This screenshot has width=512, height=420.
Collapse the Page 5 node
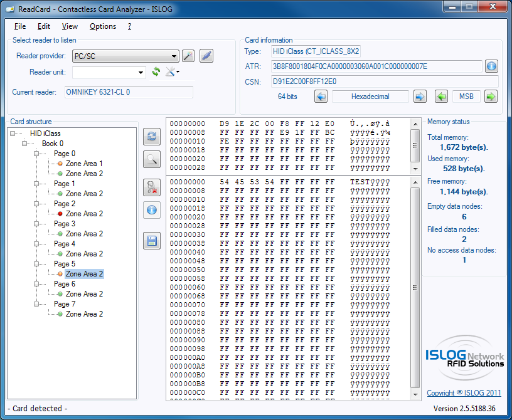click(x=36, y=264)
